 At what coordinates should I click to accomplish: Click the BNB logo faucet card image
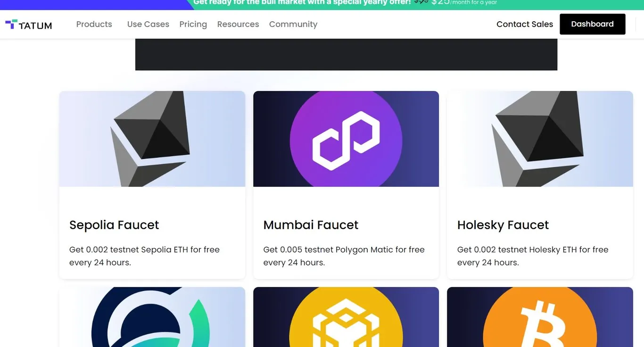coord(346,317)
